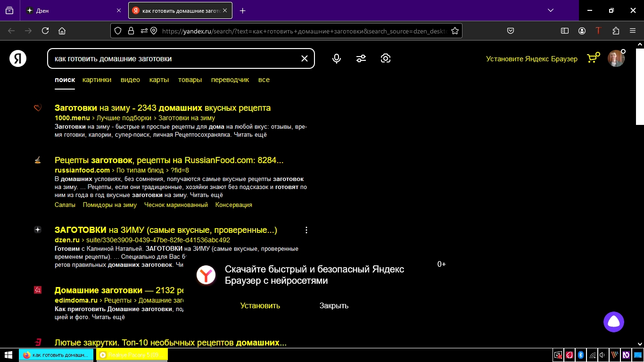644x362 pixels.
Task: Go to Yandex home via Я logo
Action: pos(18,58)
